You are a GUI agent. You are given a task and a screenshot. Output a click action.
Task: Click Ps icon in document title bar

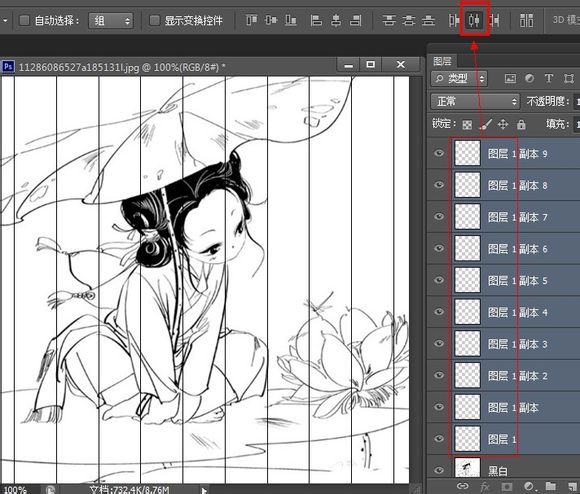pos(8,67)
